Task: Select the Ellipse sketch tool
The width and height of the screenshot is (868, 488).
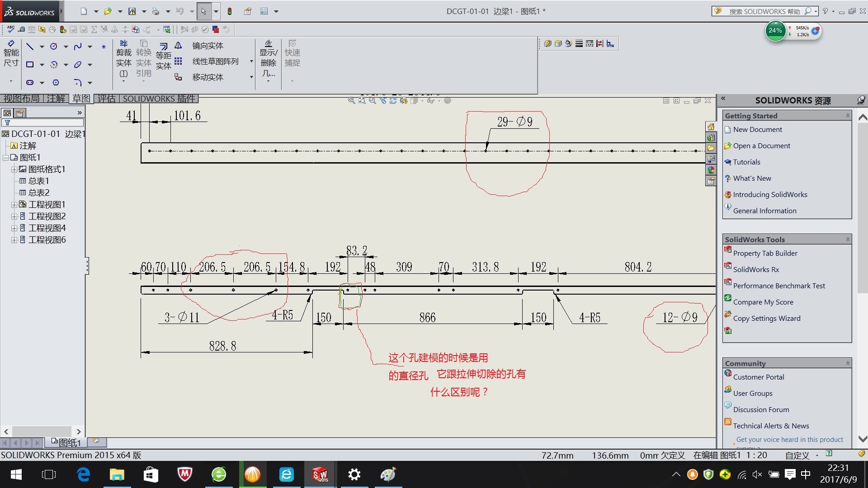Action: coord(78,64)
